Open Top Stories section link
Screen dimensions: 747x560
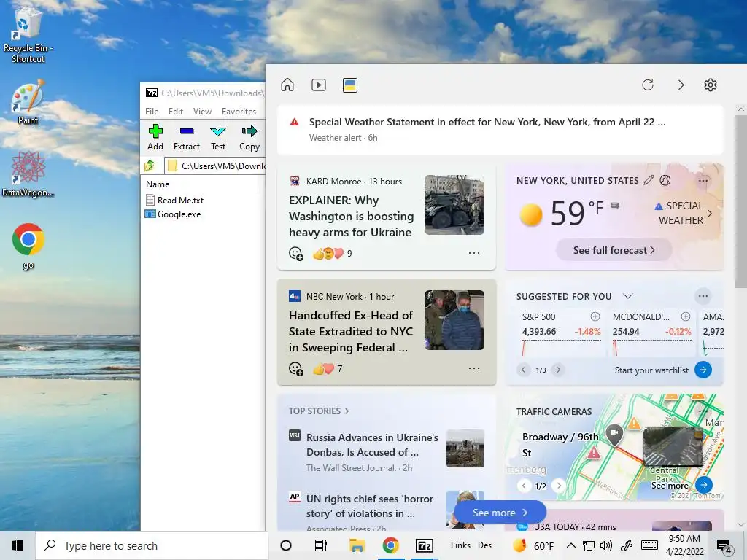pos(319,411)
